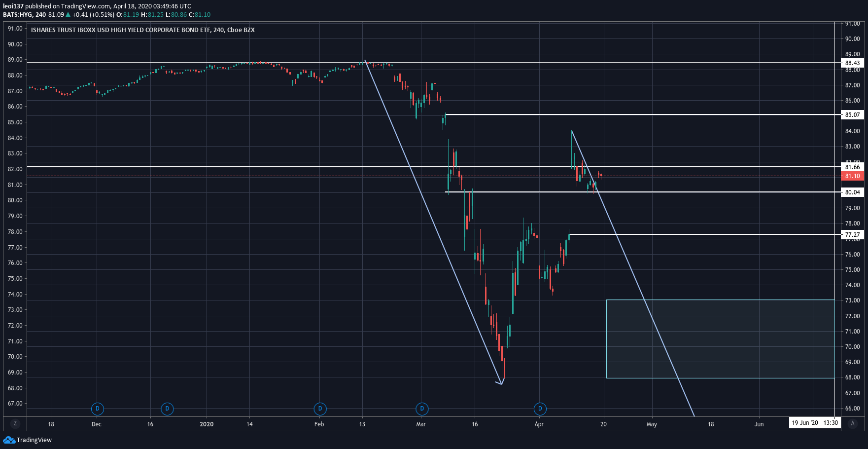This screenshot has height=449, width=868.
Task: Select the shaded blue target rectangle
Action: click(x=720, y=339)
